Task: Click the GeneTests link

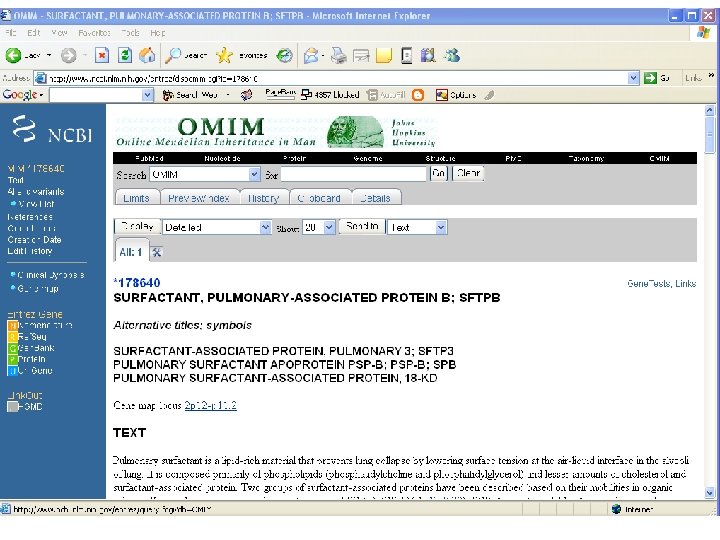Action: click(x=648, y=284)
